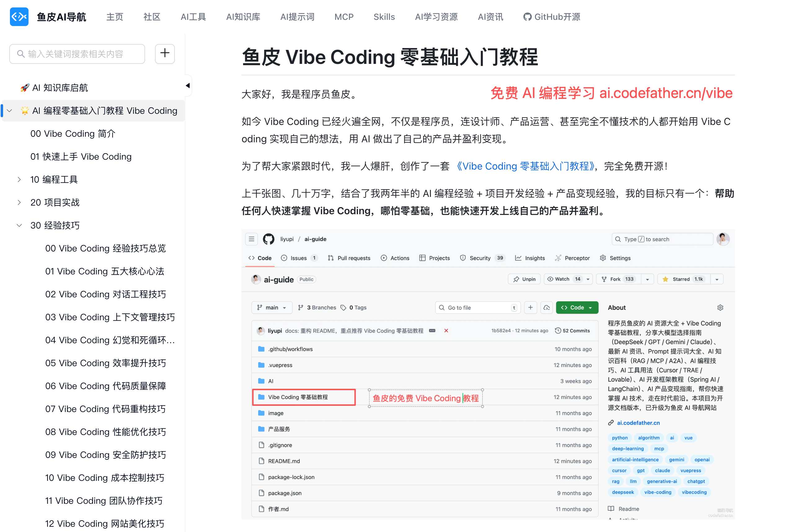
Task: Open 05 Vibe Coding 效率提升技巧 article
Action: pyautogui.click(x=105, y=363)
